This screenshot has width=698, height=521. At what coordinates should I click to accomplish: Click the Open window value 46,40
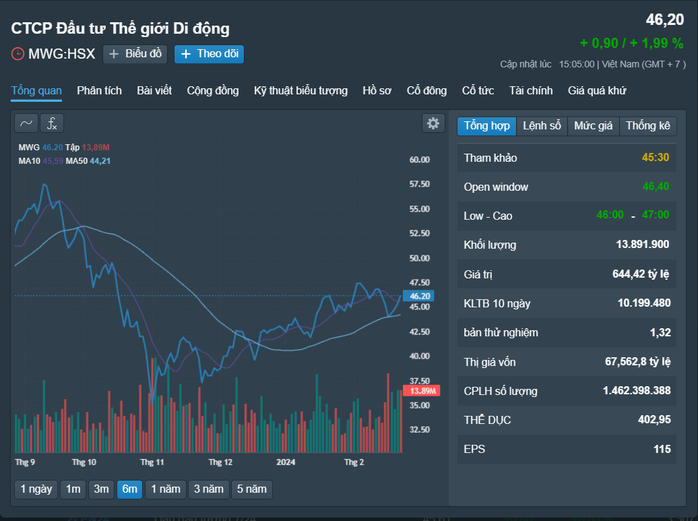656,187
